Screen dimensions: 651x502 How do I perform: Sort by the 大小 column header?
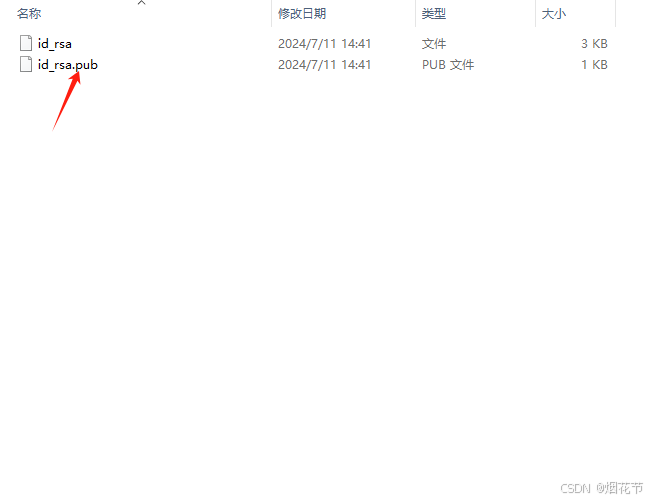pyautogui.click(x=554, y=14)
